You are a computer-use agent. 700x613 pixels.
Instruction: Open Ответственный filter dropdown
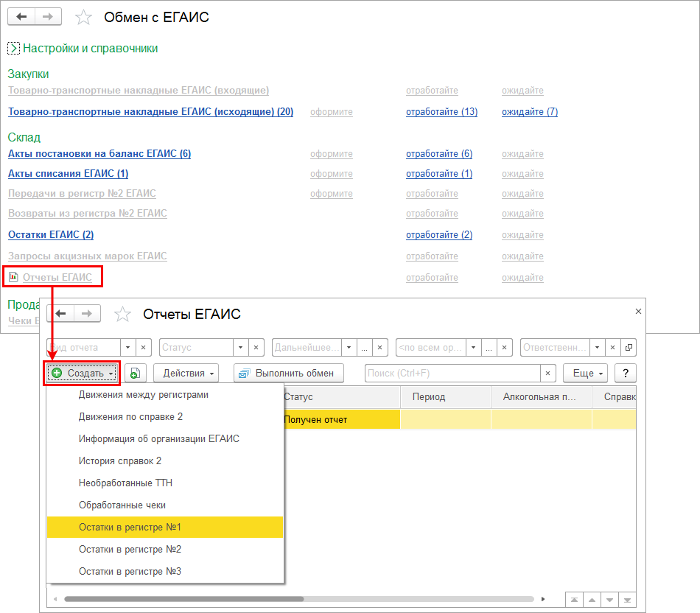(x=598, y=347)
